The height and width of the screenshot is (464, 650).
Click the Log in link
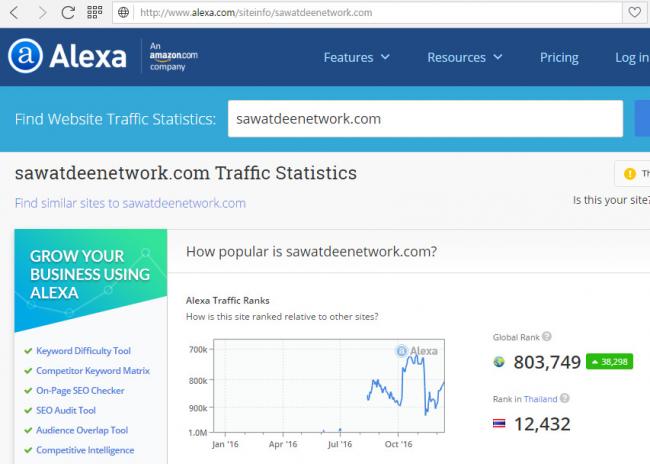[x=632, y=57]
